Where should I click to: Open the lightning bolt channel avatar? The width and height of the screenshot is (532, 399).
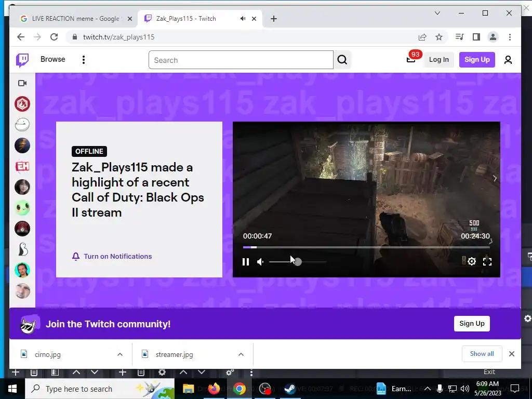point(22,145)
